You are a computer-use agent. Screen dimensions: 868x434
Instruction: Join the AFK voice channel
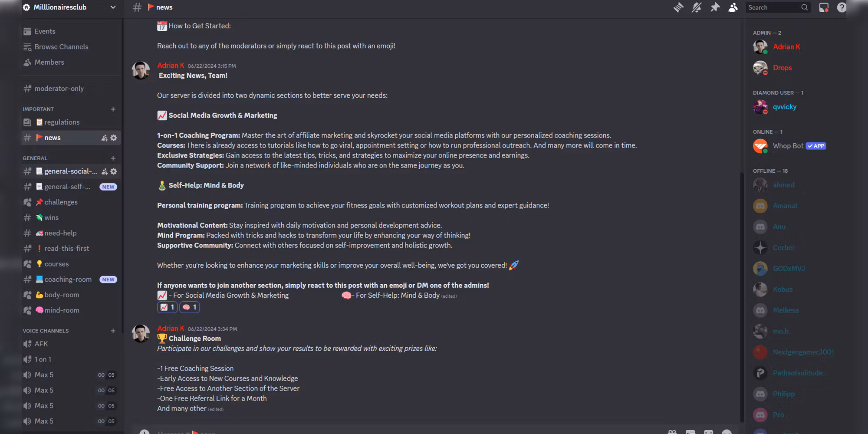pyautogui.click(x=41, y=344)
